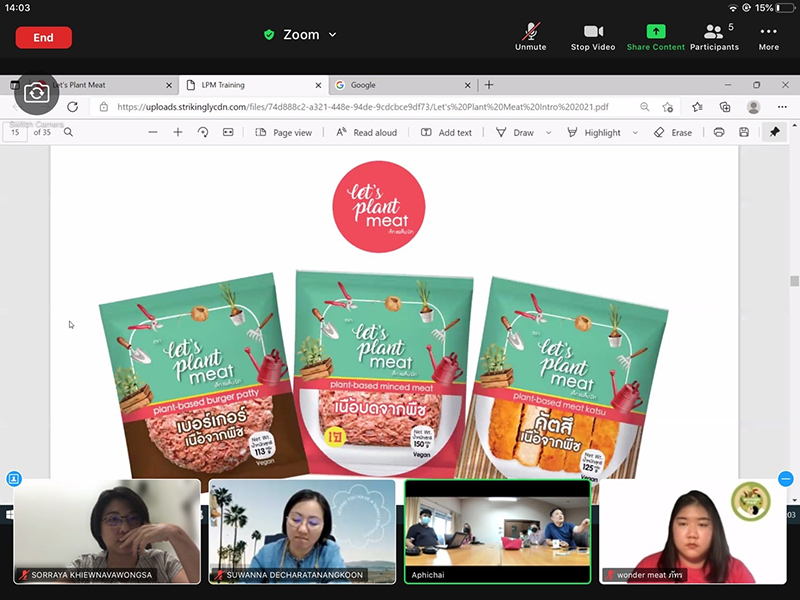Viewport: 800px width, 600px height.
Task: Click the zoom magnifier in address bar
Action: (645, 107)
